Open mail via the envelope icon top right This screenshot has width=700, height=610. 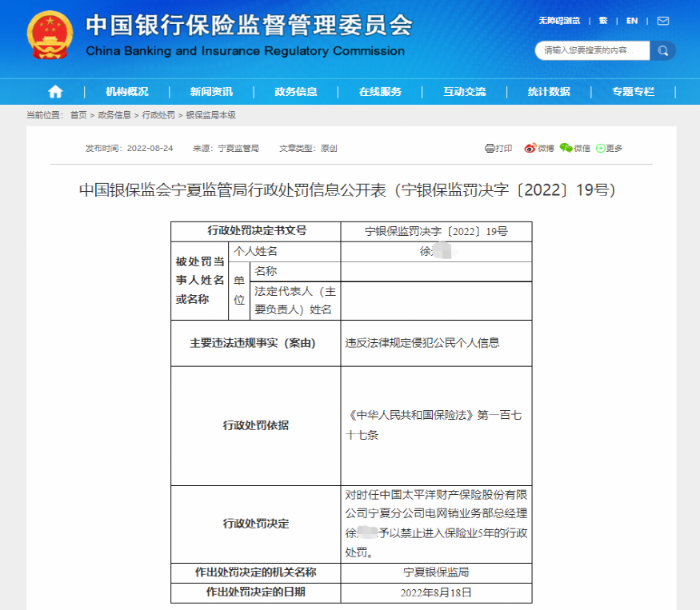(662, 21)
